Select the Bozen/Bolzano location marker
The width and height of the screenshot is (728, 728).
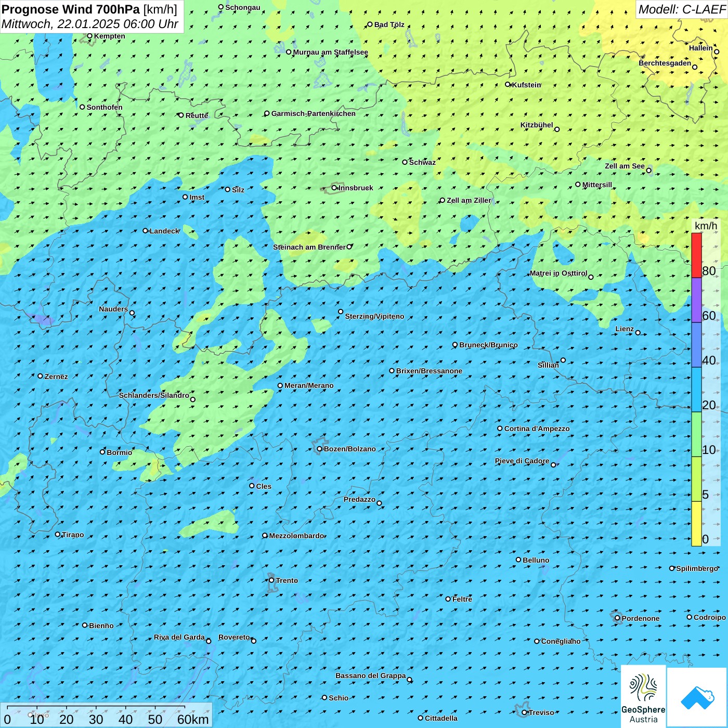[320, 449]
